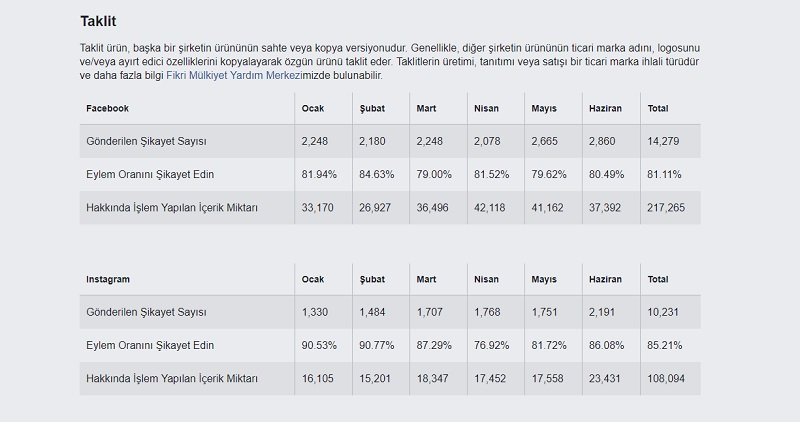Click the Facebook total complaints value 14,279
Screen dimensions: 800x422
664,141
